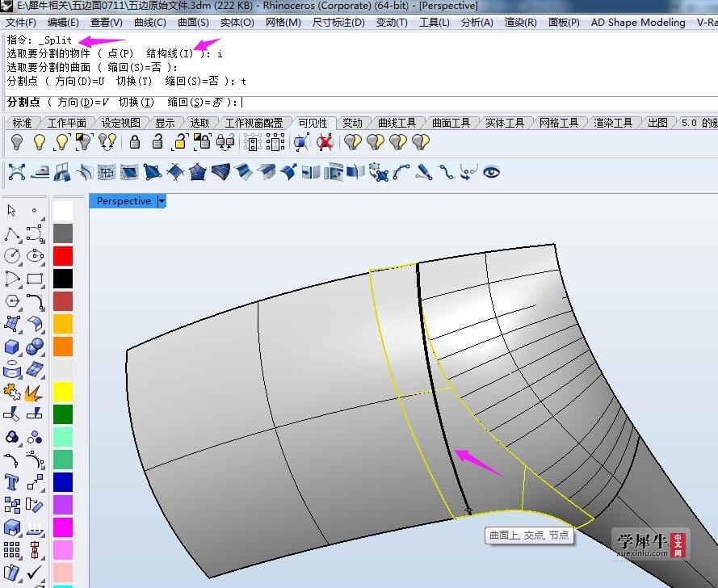Pick the black color swatch
718x588 pixels.
[x=63, y=279]
